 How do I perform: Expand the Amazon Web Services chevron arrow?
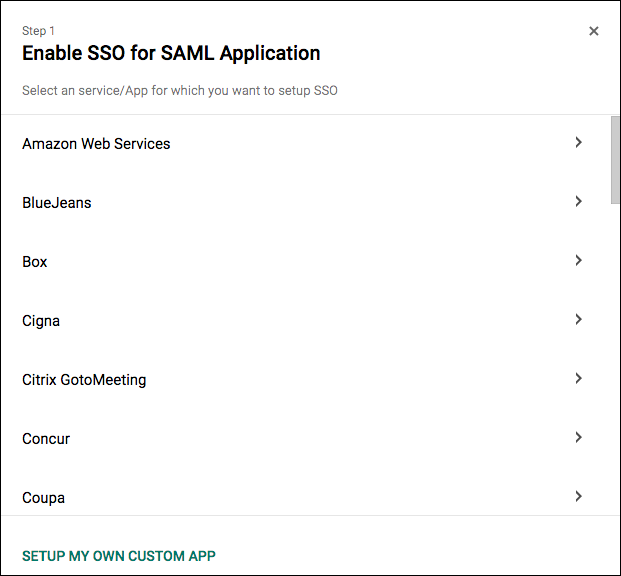point(579,143)
